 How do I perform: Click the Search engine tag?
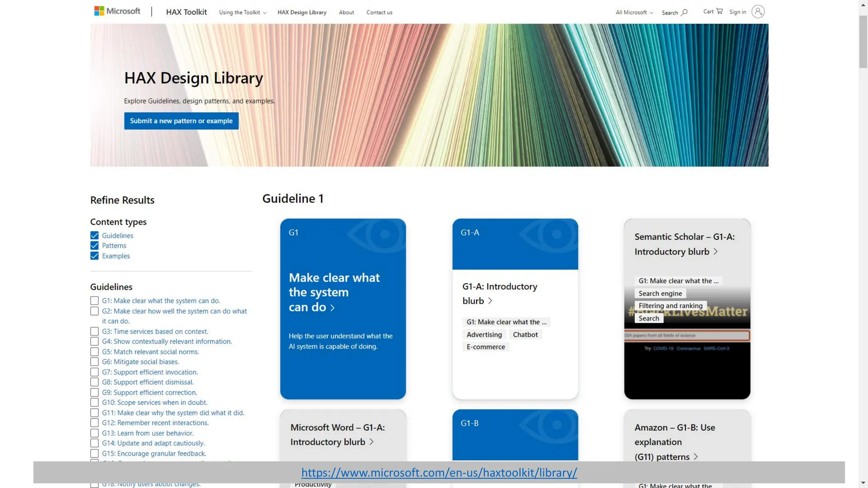tap(660, 294)
